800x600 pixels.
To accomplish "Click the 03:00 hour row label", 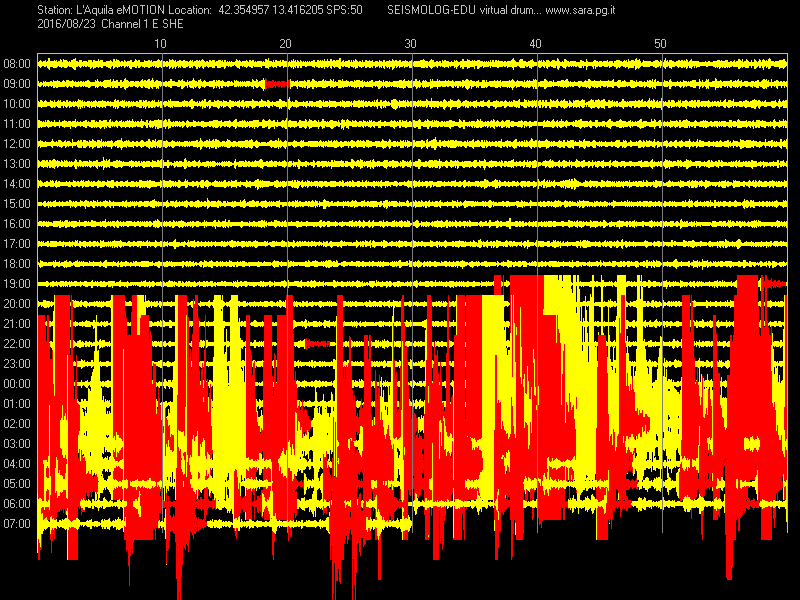I will pos(17,443).
